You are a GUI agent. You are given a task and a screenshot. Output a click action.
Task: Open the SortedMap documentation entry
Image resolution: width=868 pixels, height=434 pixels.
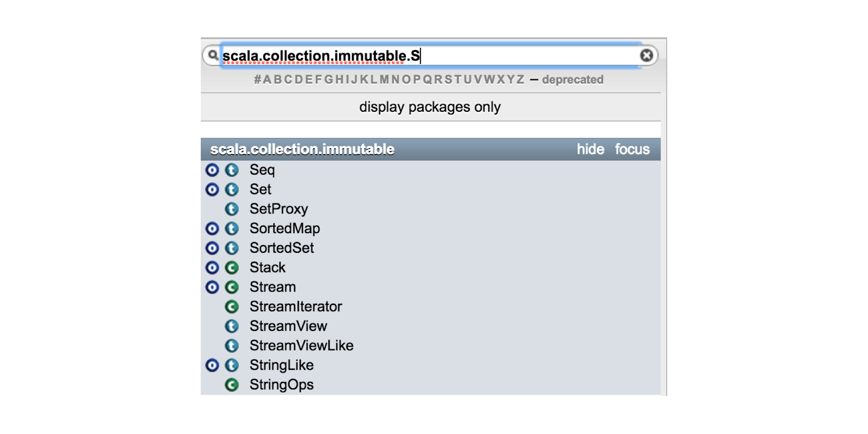point(284,228)
